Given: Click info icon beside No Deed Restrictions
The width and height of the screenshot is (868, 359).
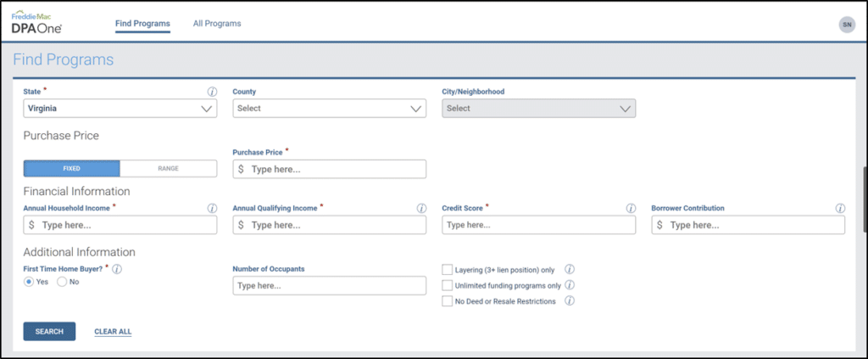Looking at the screenshot, I should [570, 300].
